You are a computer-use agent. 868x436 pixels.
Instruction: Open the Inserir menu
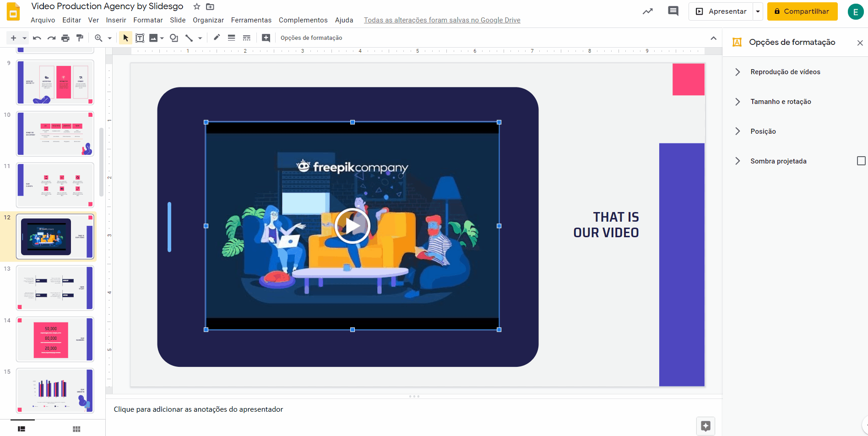[116, 20]
